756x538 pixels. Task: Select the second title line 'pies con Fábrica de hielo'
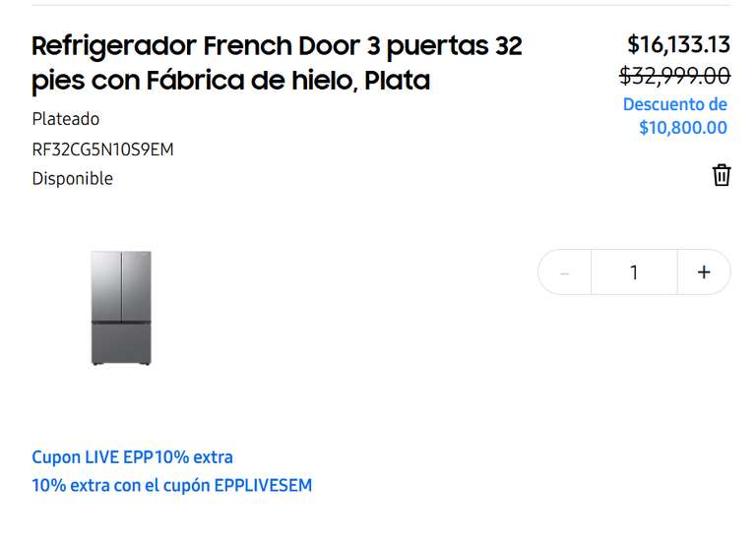coord(194,81)
